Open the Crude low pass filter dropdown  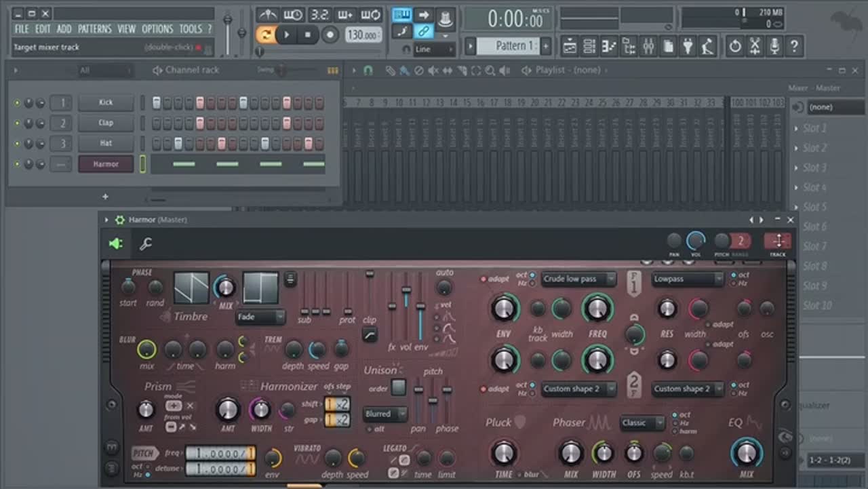coord(578,279)
